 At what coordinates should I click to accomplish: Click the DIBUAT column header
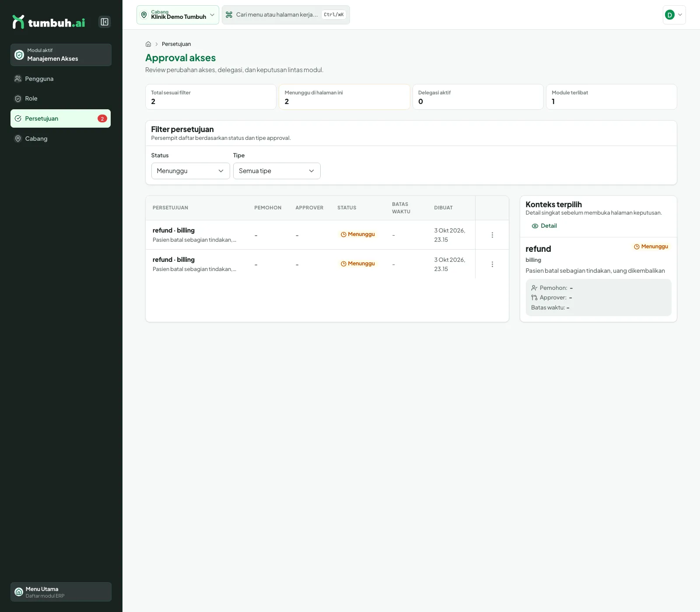click(443, 208)
